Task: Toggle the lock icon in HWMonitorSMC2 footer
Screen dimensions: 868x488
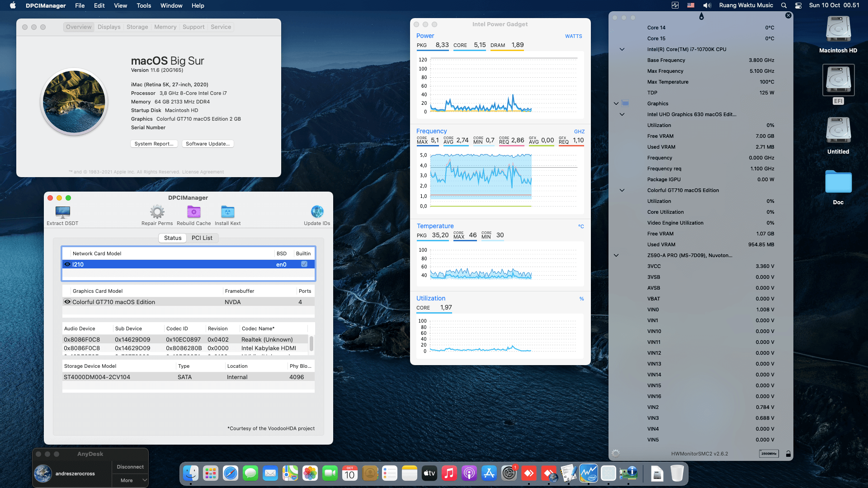Action: click(x=788, y=454)
